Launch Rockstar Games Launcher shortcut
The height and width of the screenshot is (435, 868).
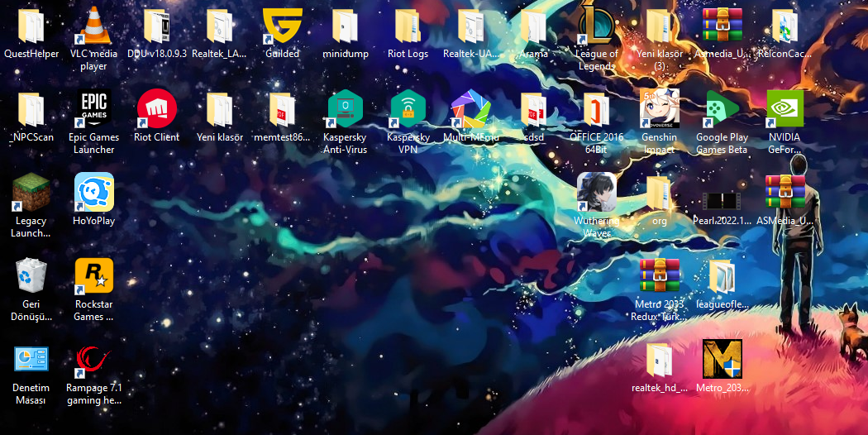93,276
